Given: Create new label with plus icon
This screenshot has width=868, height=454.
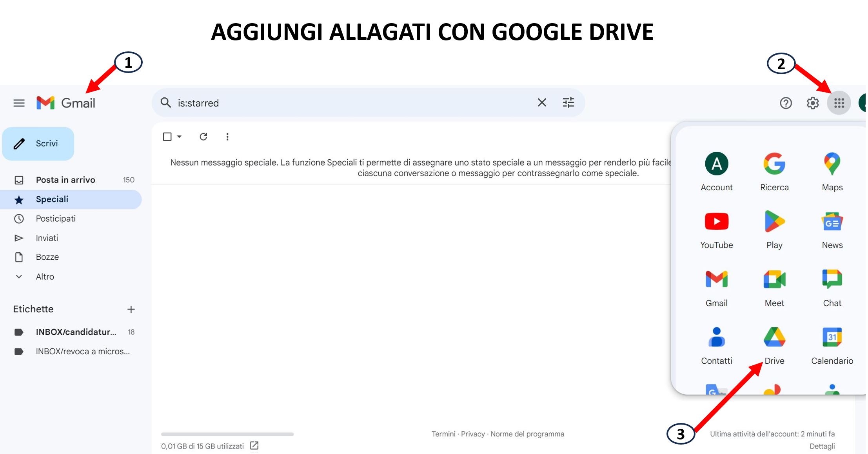Looking at the screenshot, I should click(x=131, y=309).
